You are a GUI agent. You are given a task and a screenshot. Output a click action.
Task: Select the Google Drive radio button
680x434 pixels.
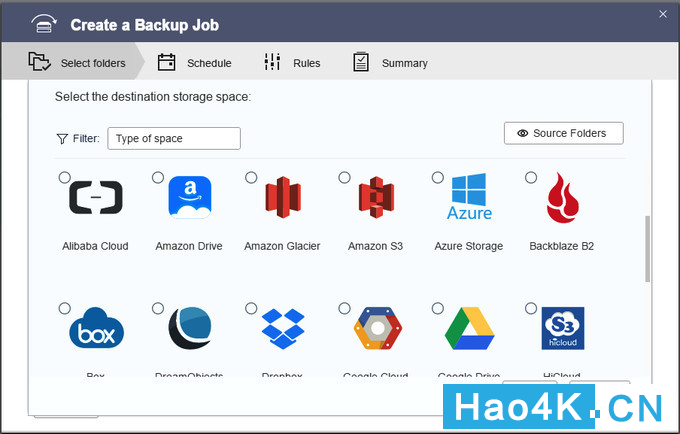(438, 308)
